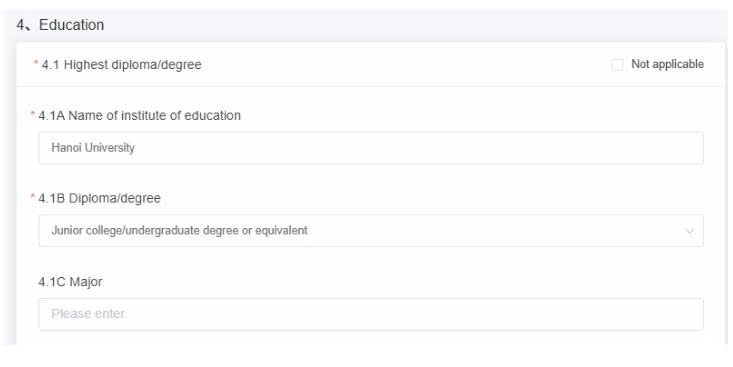This screenshot has width=733, height=367.
Task: Click the '4.1C Major' field label
Action: tap(70, 282)
